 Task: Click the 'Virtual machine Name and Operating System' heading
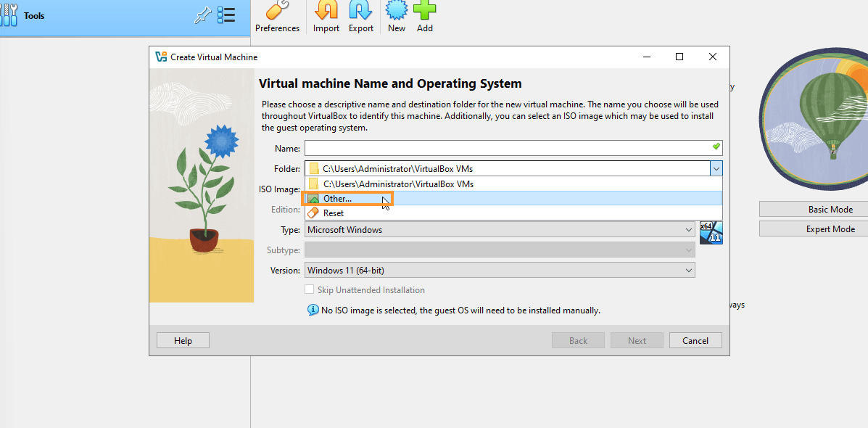click(390, 83)
